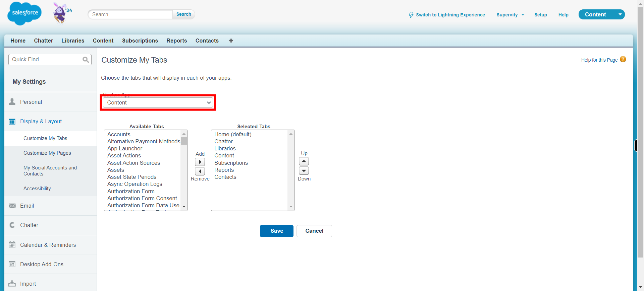Viewport: 644px width, 291px height.
Task: Move the selected tab Down with arrow
Action: (304, 171)
